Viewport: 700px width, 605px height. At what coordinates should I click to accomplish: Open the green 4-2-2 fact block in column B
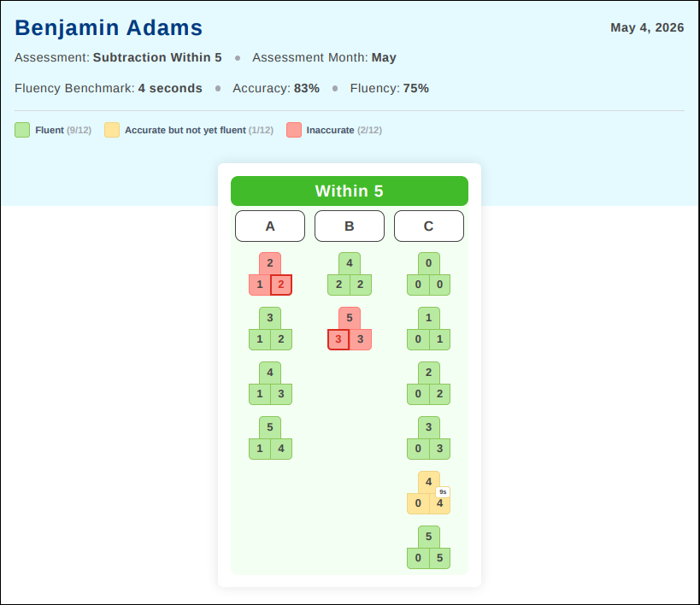[350, 274]
